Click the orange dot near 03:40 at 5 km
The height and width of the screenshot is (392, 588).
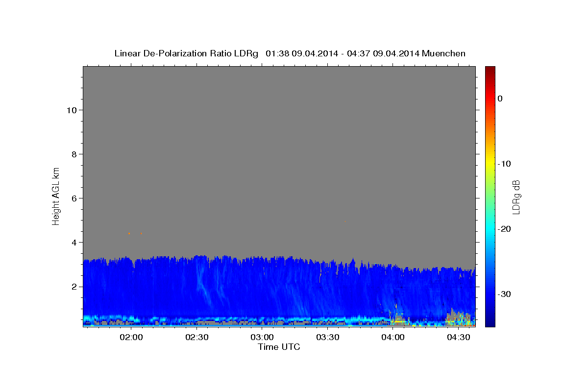pos(345,221)
